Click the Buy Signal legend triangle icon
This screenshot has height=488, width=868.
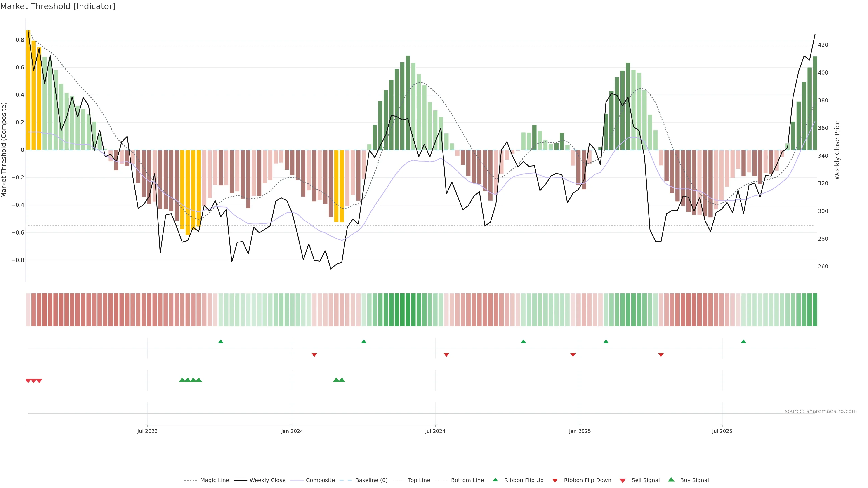click(671, 480)
